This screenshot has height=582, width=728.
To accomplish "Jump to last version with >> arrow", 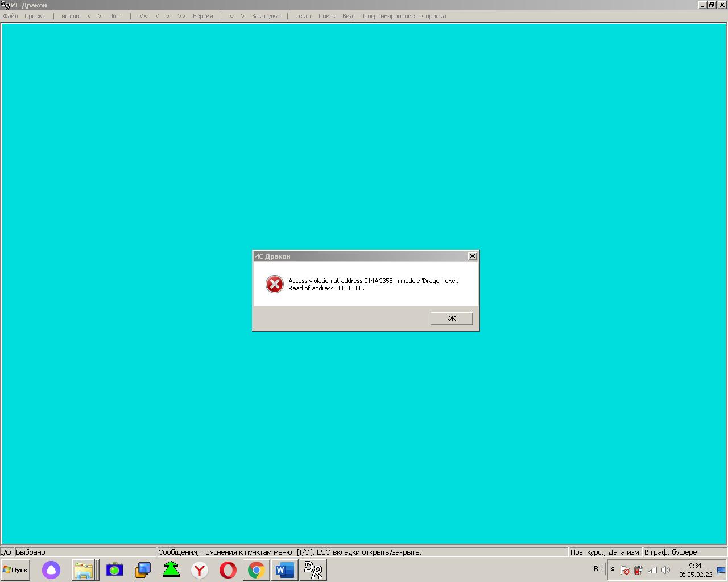I will (181, 16).
